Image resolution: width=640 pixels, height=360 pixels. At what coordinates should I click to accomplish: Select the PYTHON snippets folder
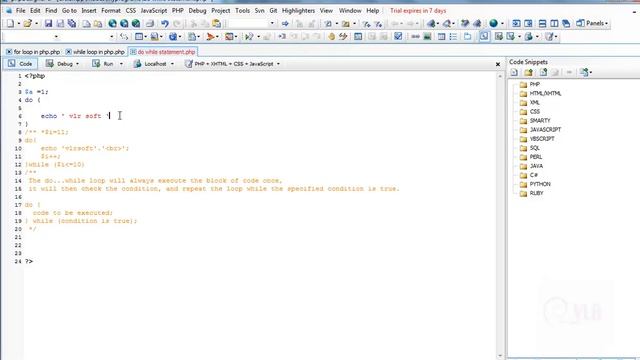[535, 184]
